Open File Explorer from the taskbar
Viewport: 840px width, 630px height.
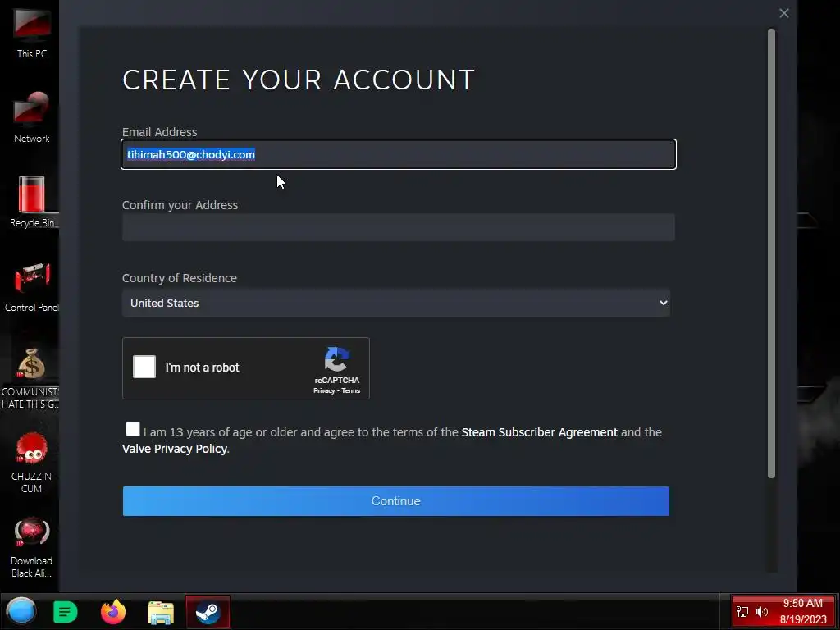point(160,612)
